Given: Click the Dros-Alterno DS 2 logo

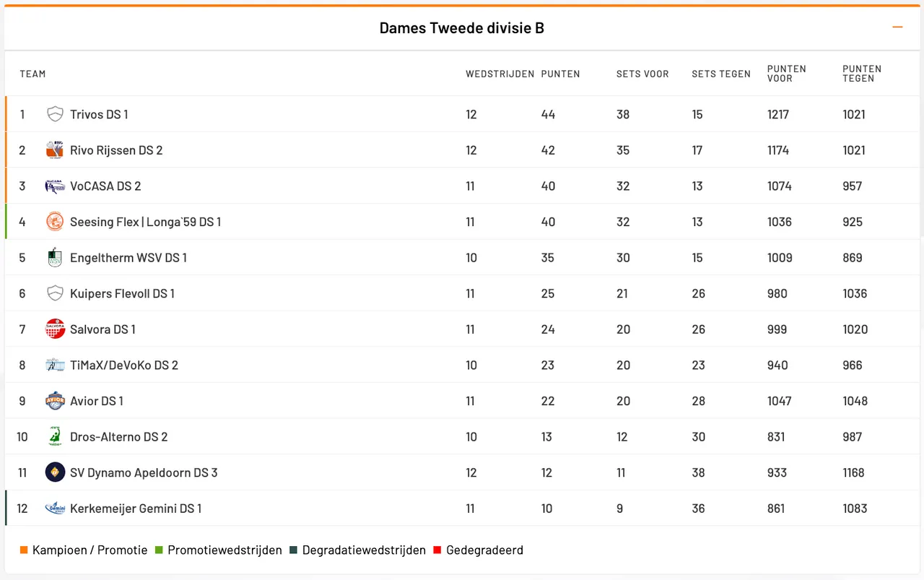Looking at the screenshot, I should tap(55, 437).
